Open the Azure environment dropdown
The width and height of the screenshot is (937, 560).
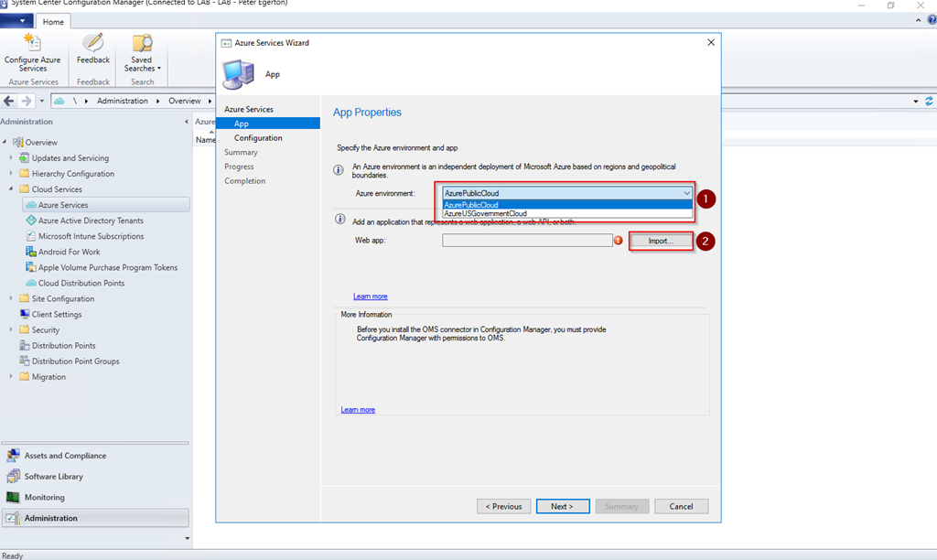pos(686,193)
